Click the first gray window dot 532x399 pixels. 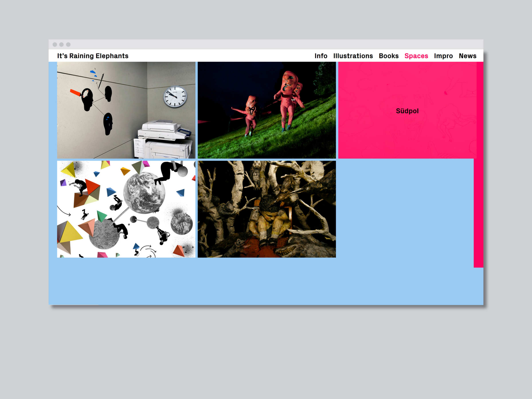(55, 45)
